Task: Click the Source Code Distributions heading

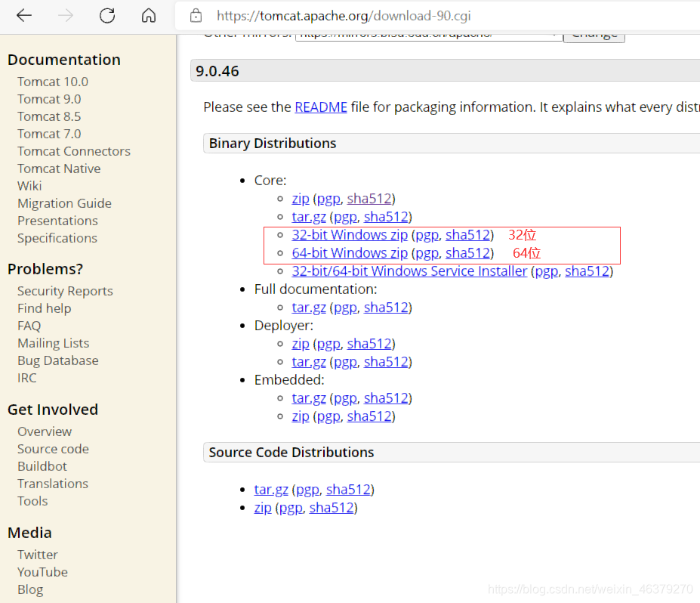Action: click(x=291, y=453)
